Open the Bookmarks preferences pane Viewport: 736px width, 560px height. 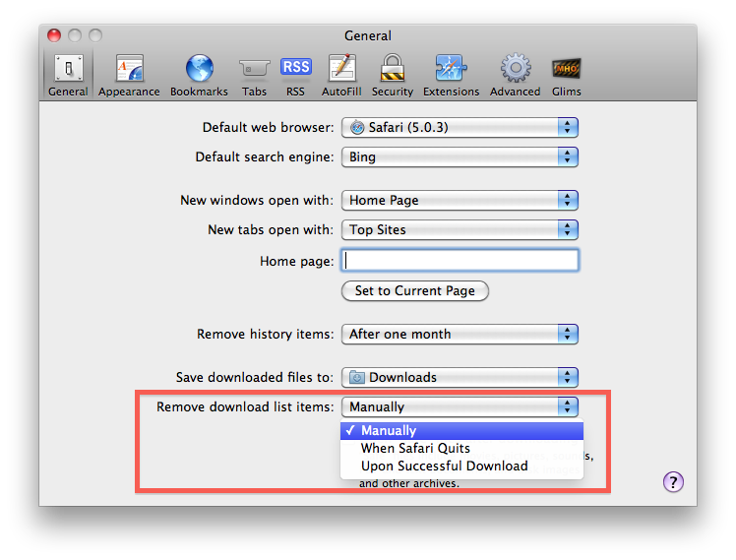point(199,75)
